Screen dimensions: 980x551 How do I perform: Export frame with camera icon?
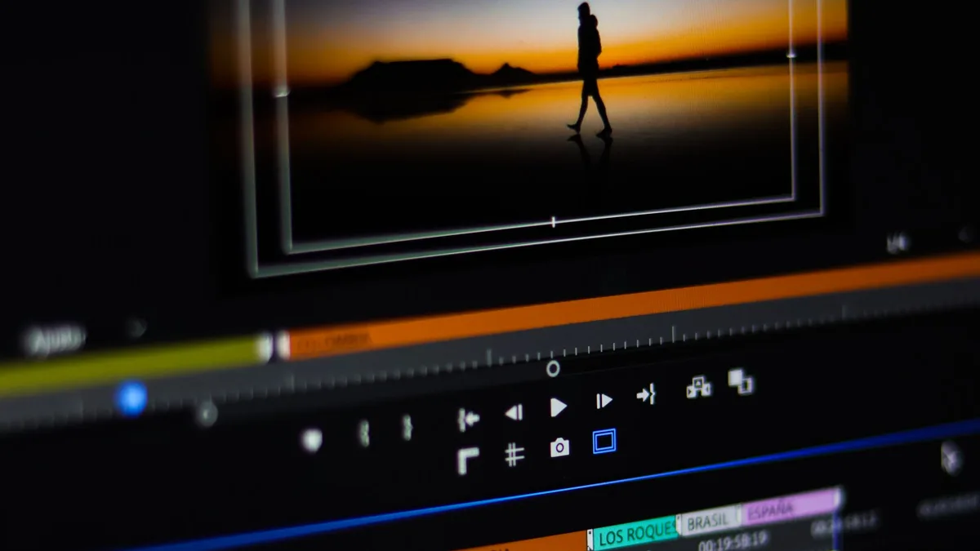point(559,447)
